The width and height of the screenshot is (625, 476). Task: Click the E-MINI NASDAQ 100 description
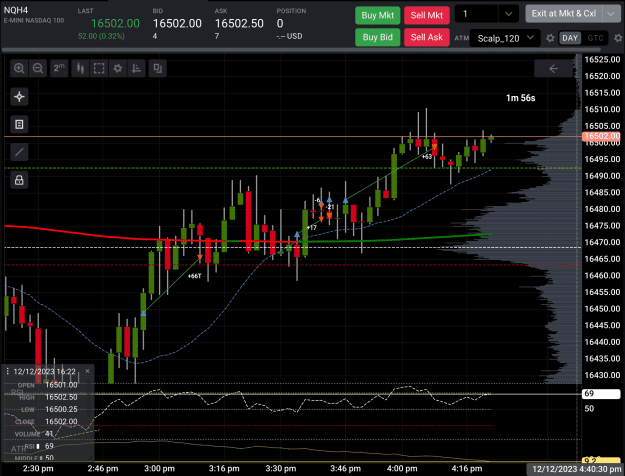[x=34, y=20]
